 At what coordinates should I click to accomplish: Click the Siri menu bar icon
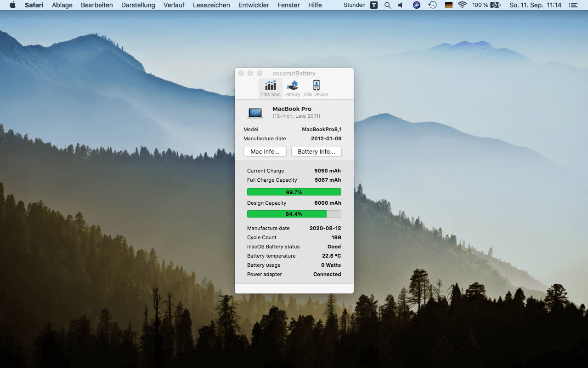(417, 5)
